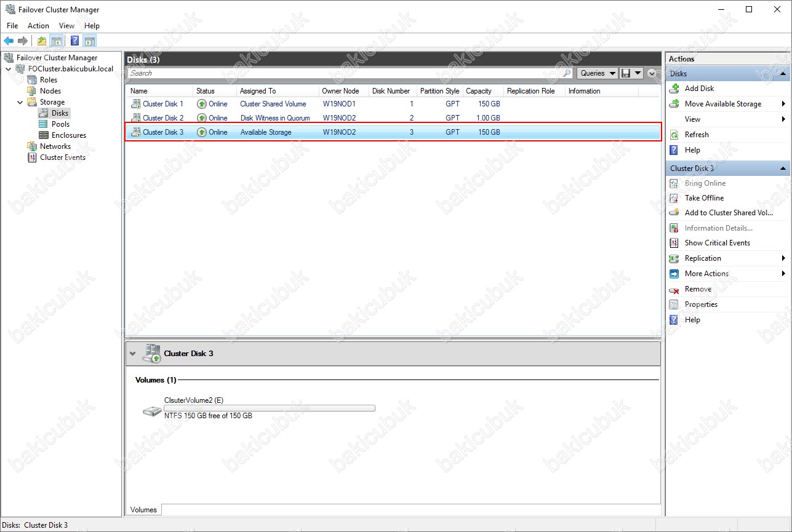Click the search magnifier icon
This screenshot has height=532, width=792.
(x=567, y=73)
